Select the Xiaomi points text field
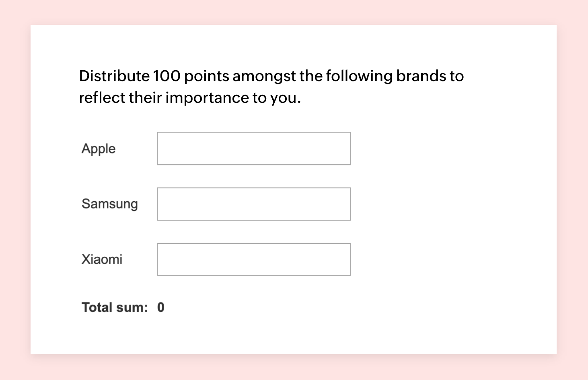This screenshot has width=588, height=380. [254, 259]
